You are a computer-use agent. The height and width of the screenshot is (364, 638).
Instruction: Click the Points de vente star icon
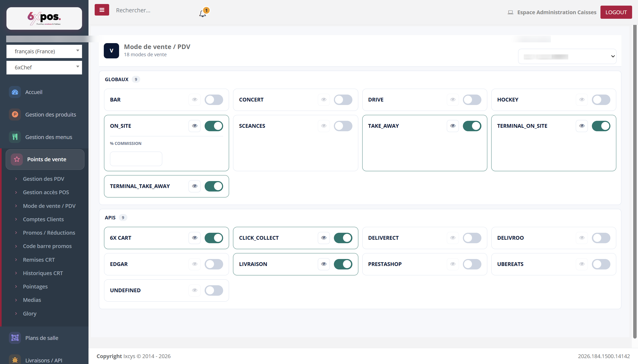pos(17,159)
